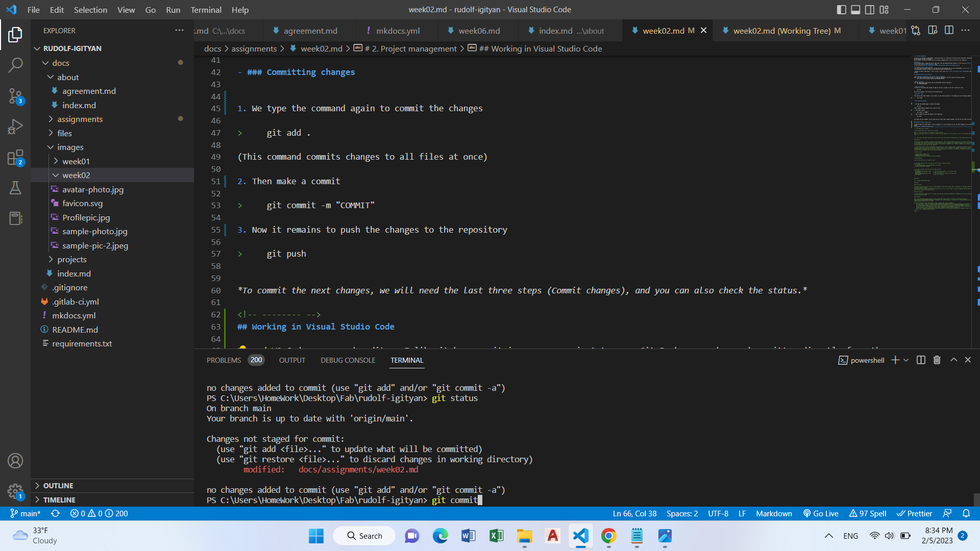Open the Run and Debug view
Image resolution: width=980 pixels, height=551 pixels.
click(x=15, y=127)
